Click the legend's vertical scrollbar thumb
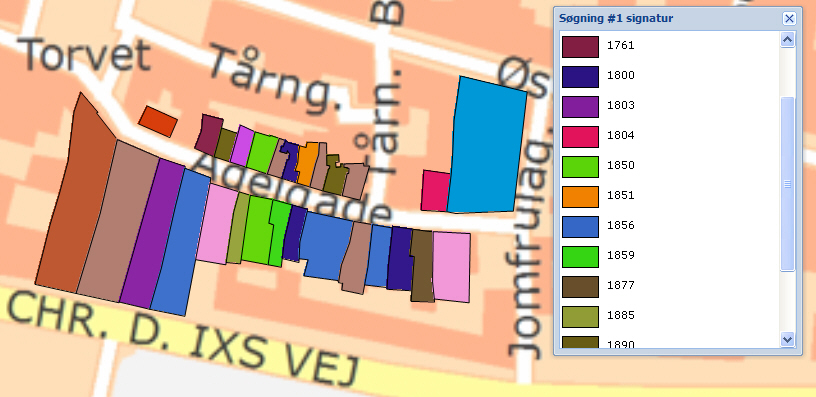Image resolution: width=816 pixels, height=397 pixels. coord(787,184)
